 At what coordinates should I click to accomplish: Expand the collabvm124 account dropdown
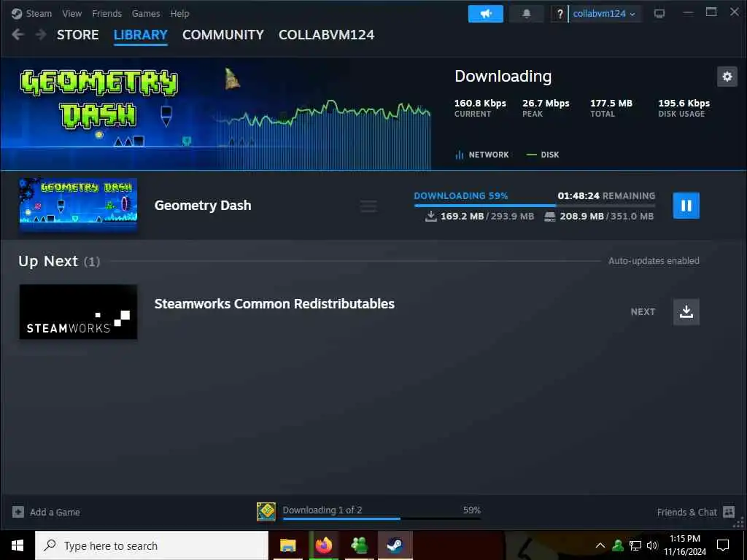point(605,14)
